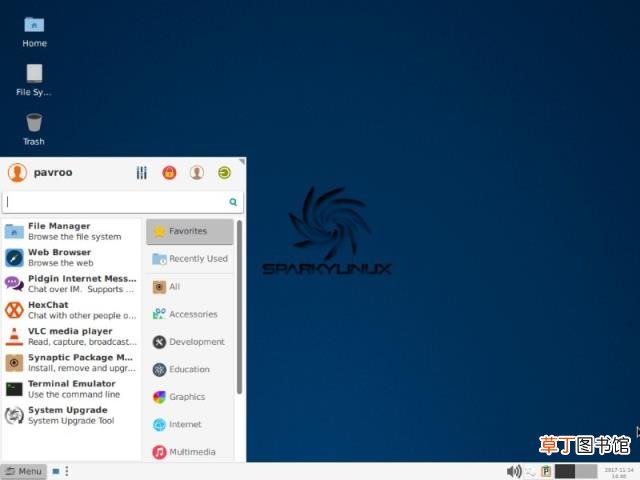The image size is (640, 480).
Task: Switch to the second gray workspace
Action: pyautogui.click(x=587, y=471)
